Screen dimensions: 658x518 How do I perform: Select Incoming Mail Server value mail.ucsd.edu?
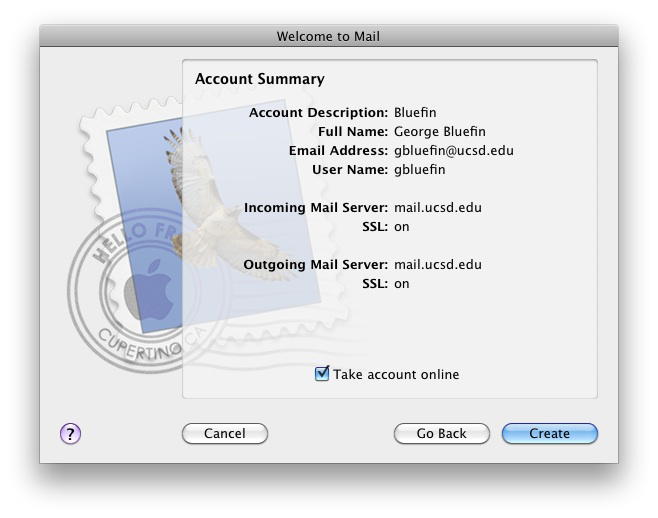tap(438, 207)
